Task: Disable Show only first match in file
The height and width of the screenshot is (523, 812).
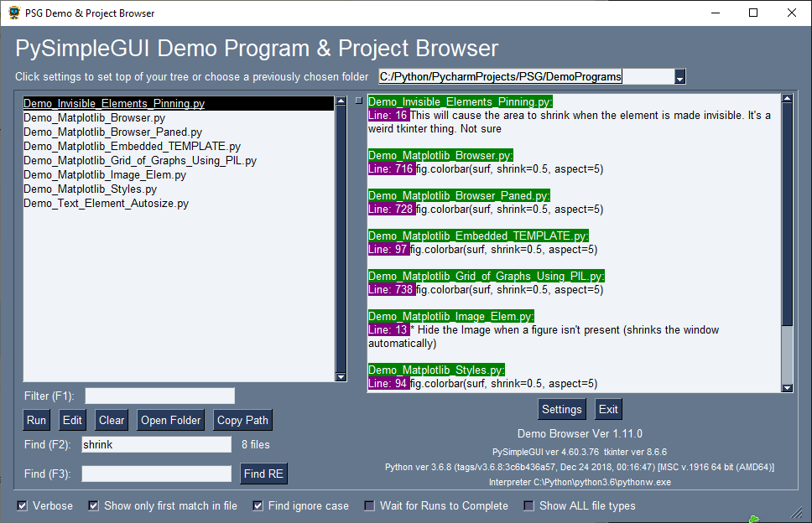Action: [92, 505]
